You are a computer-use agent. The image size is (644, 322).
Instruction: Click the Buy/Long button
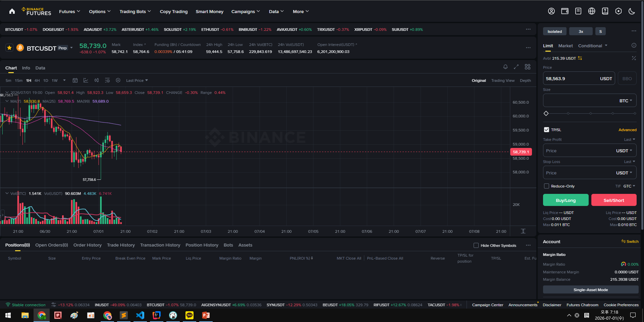[566, 200]
